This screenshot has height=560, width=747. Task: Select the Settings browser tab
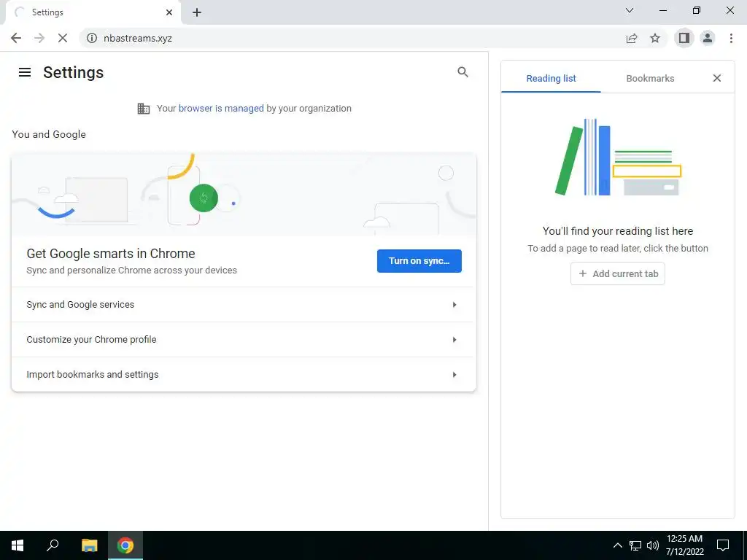[x=93, y=12]
